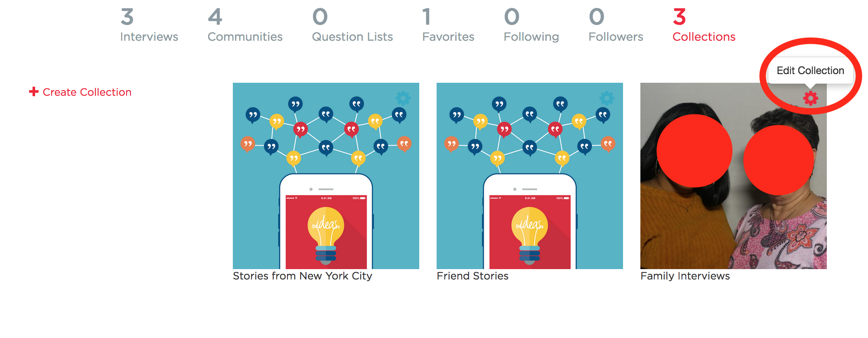Click the Friend Stories title text
868x338 pixels.
473,276
